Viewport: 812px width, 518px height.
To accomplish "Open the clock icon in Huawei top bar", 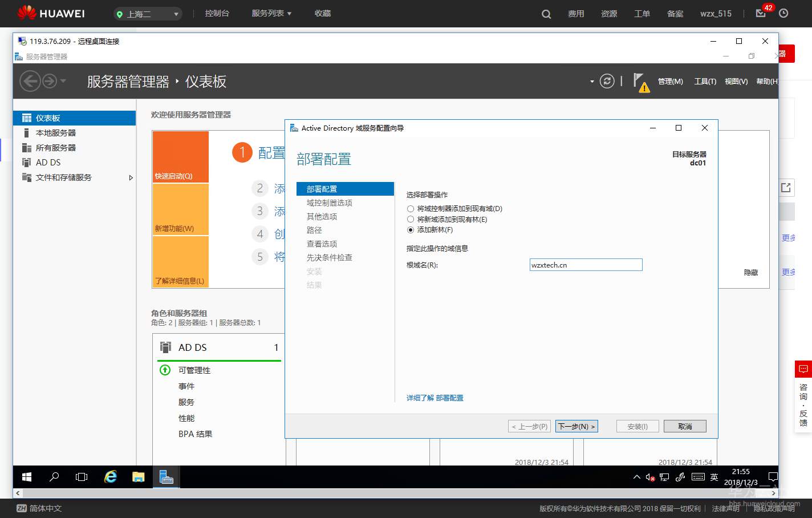I will 784,13.
